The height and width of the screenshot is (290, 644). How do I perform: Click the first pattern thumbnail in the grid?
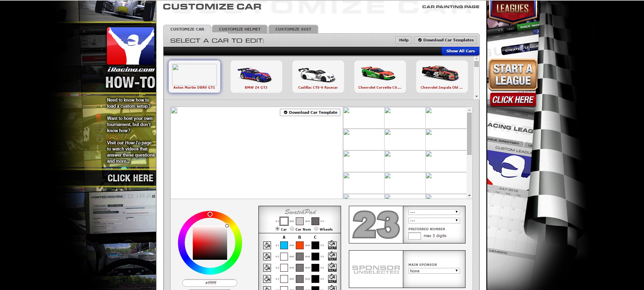click(364, 118)
